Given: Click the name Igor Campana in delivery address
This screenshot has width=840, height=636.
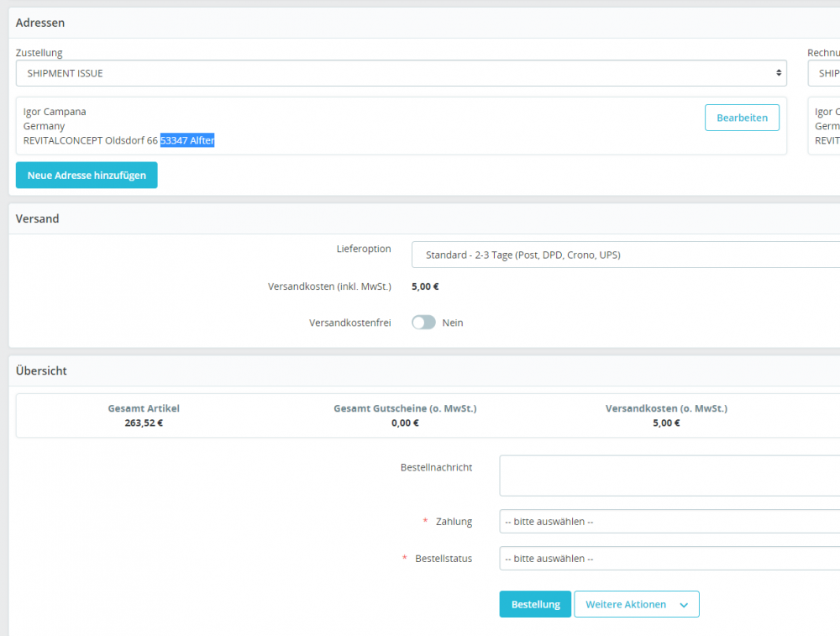Looking at the screenshot, I should click(55, 112).
